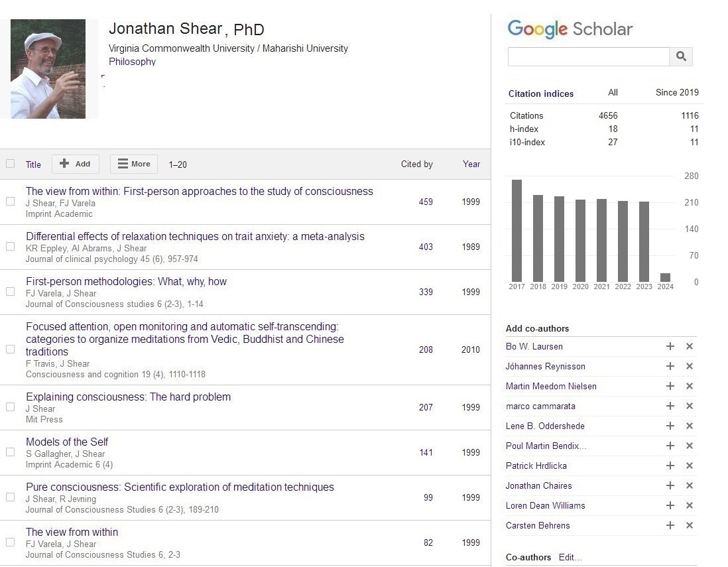Click the 2017 citations bar in chart
This screenshot has width=728, height=567.
[516, 231]
